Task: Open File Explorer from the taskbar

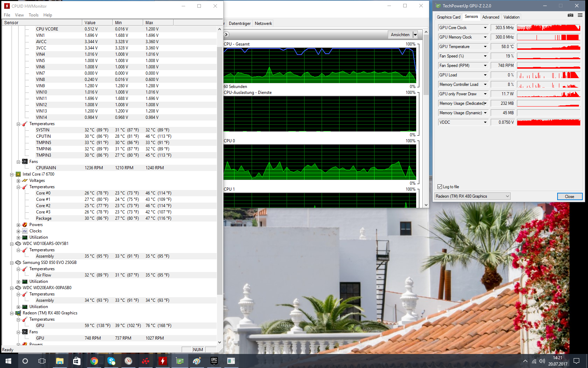Action: tap(59, 361)
